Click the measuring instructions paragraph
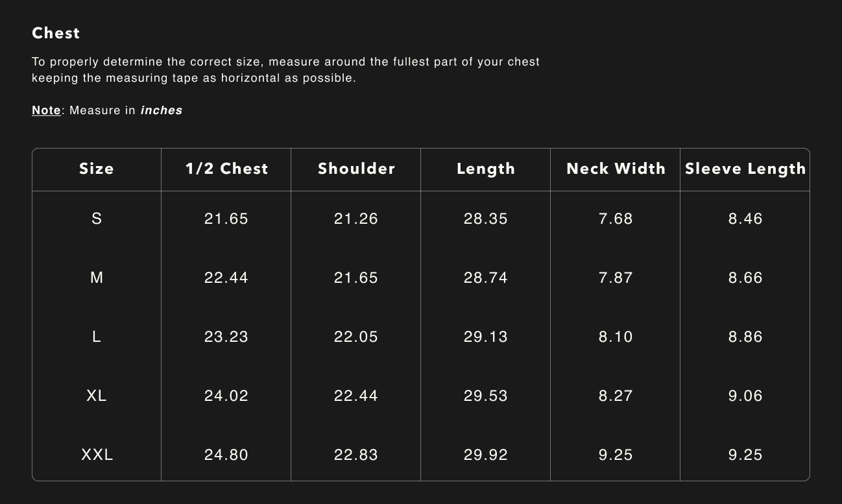Viewport: 842px width, 504px height. pyautogui.click(x=285, y=70)
